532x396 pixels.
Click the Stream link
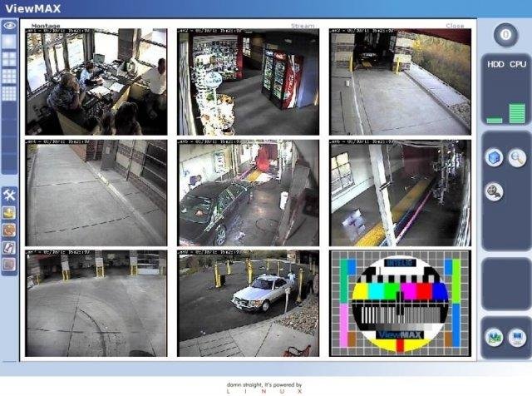click(x=303, y=26)
